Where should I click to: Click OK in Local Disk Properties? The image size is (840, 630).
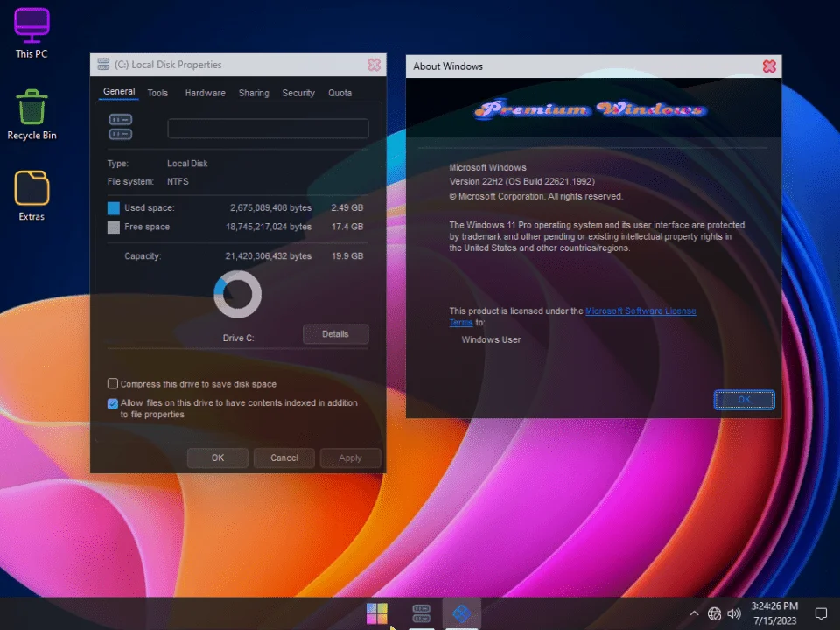218,458
